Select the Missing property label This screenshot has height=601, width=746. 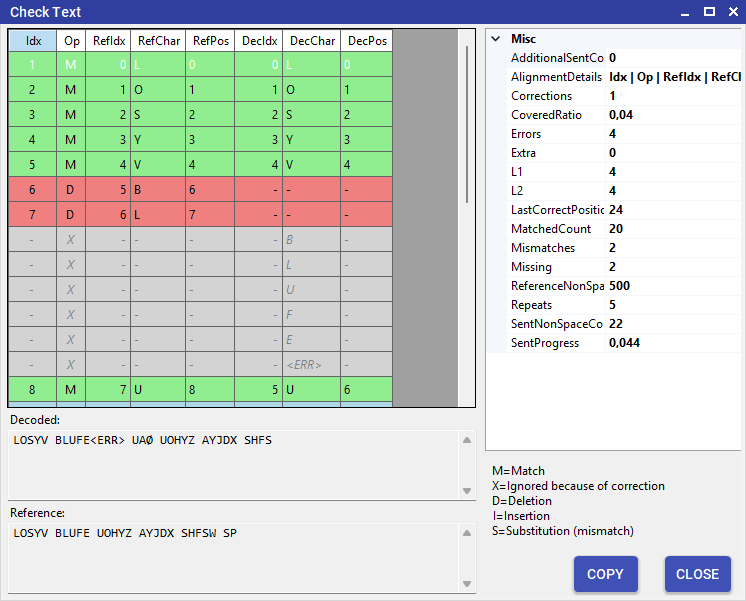[x=531, y=267]
